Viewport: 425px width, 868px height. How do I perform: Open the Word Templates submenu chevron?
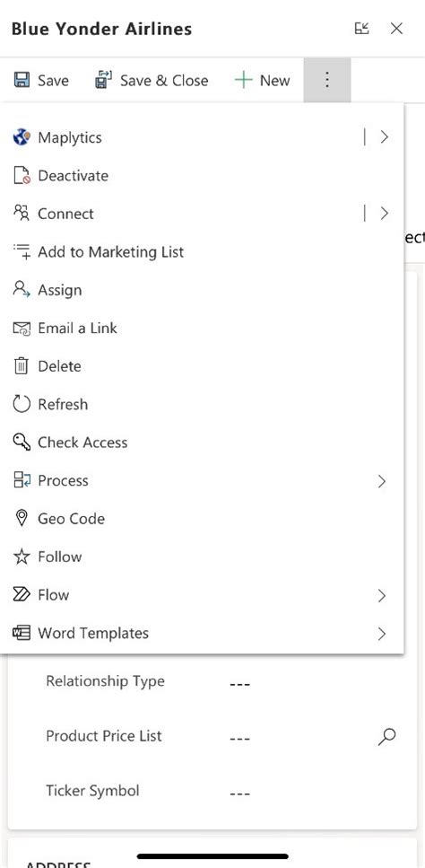point(381,634)
